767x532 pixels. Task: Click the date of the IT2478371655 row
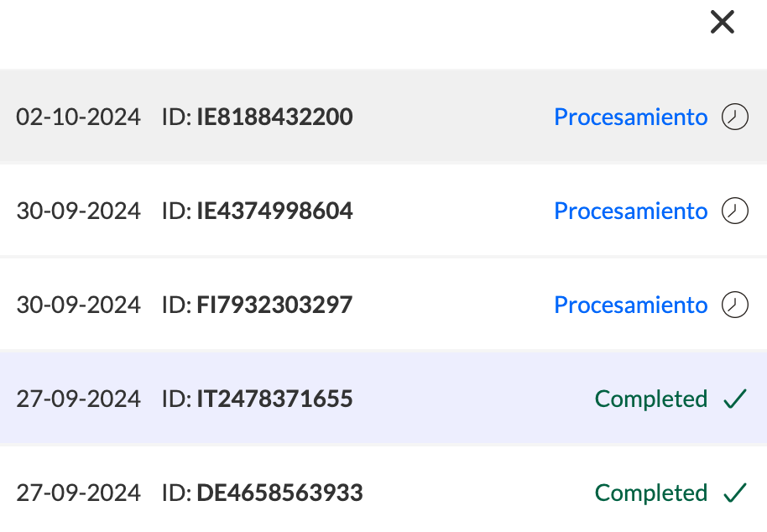[x=78, y=399]
